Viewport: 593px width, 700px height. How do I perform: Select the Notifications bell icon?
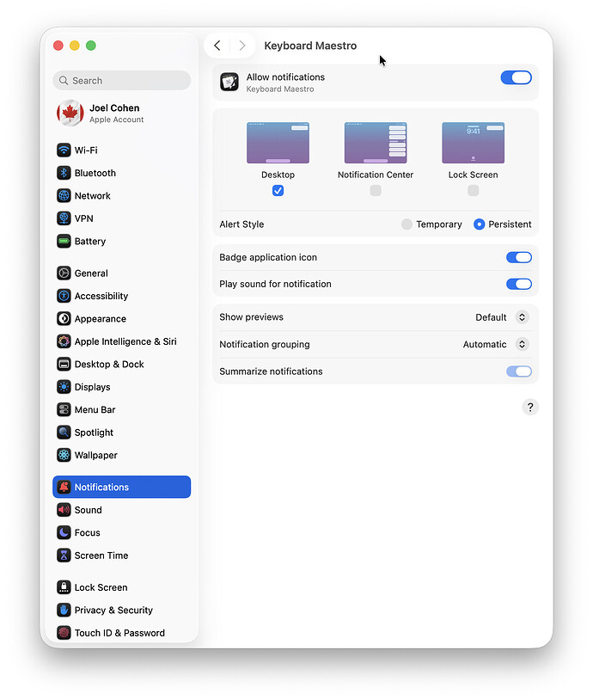pos(64,487)
